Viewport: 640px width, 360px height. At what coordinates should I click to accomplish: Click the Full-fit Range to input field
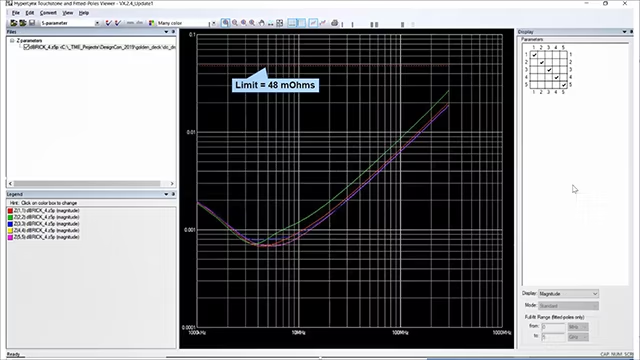click(x=553, y=337)
